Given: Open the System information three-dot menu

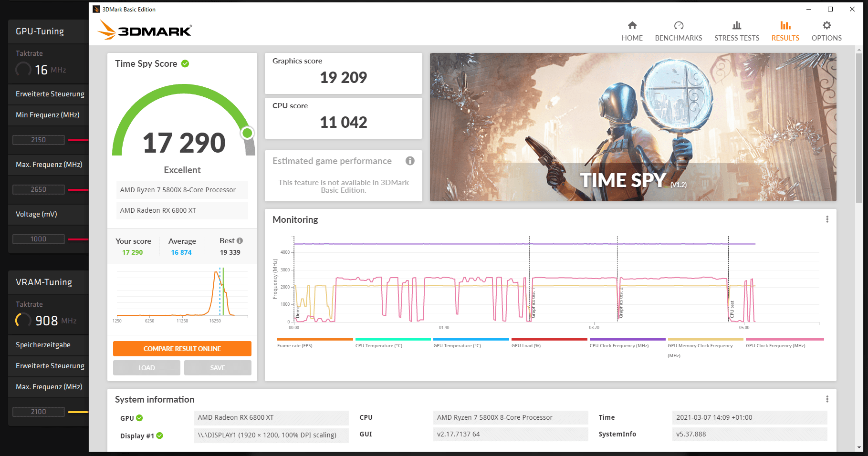Looking at the screenshot, I should pyautogui.click(x=827, y=399).
